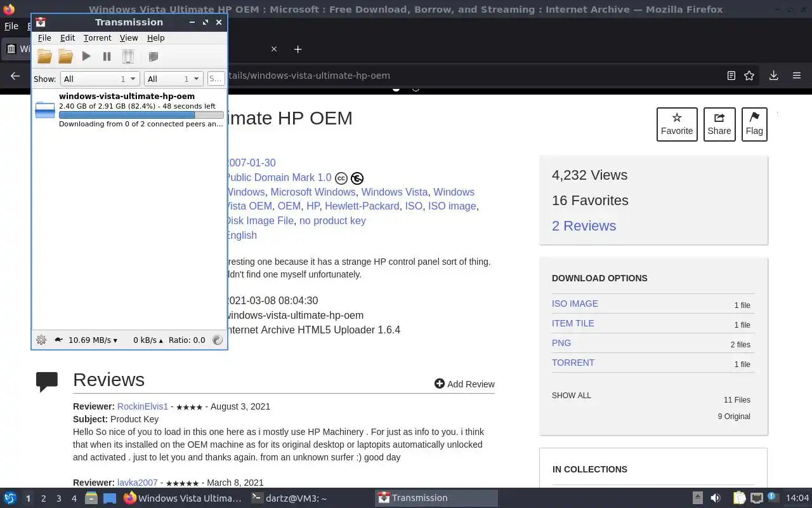The image size is (812, 508).
Task: Click Transmission's first folder open-torrent icon
Action: [44, 57]
